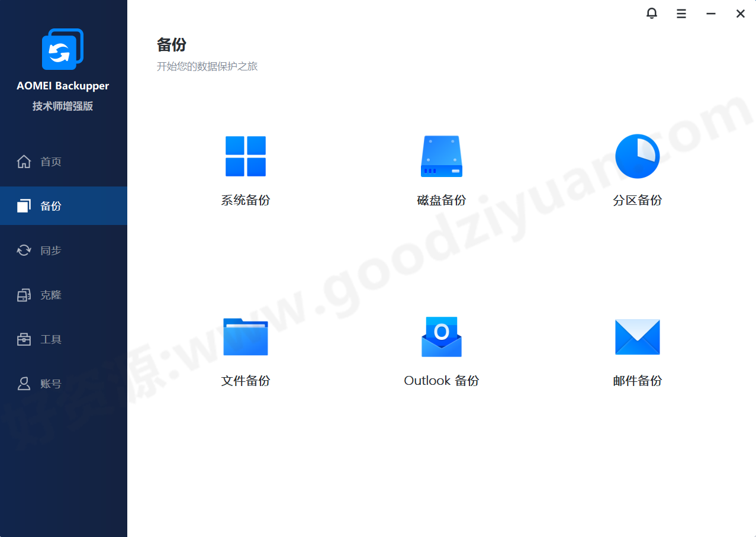
Task: Launch the Outlook 备份 icon
Action: click(x=441, y=337)
